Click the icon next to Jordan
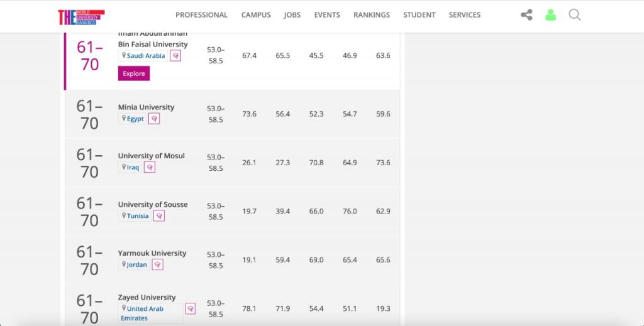The height and width of the screenshot is (326, 644). tap(157, 265)
